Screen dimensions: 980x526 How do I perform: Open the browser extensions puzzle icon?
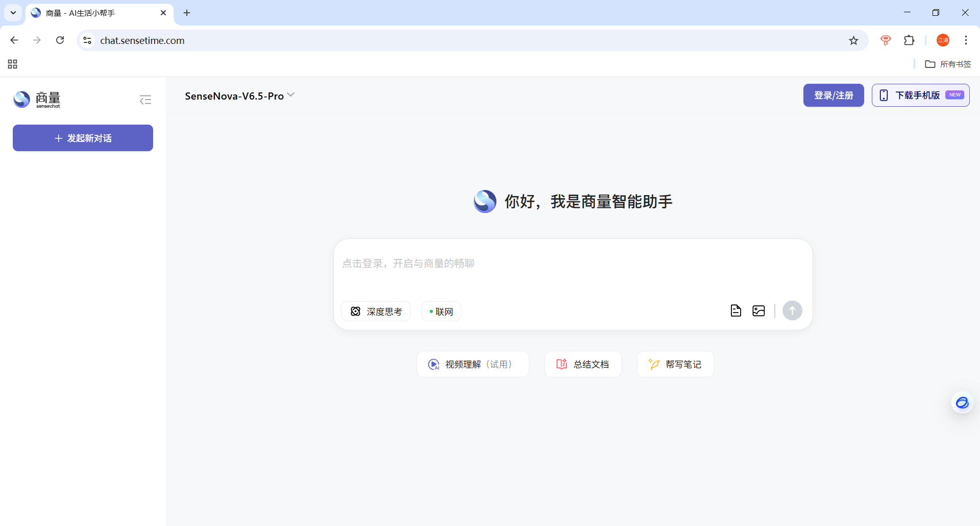[x=909, y=40]
